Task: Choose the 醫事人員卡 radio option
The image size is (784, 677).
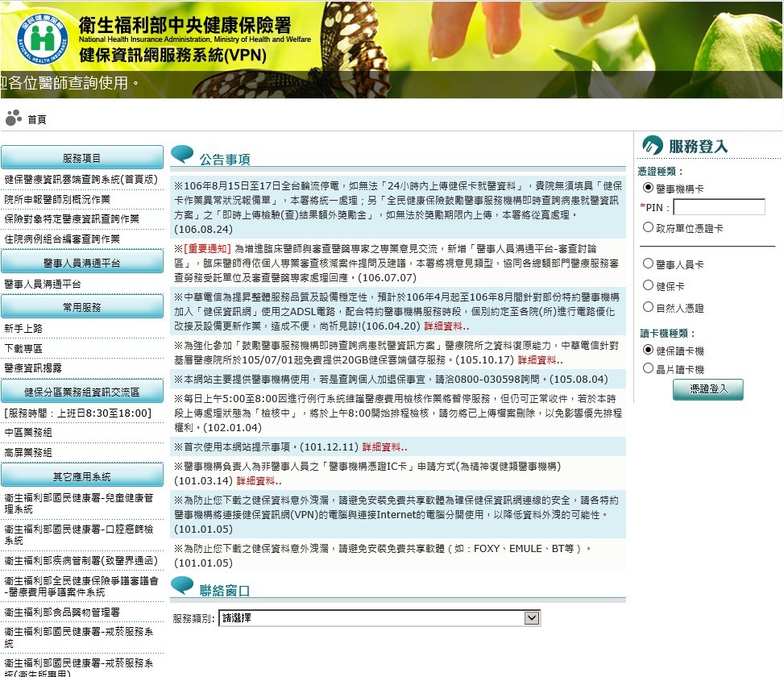Action: pyautogui.click(x=648, y=263)
